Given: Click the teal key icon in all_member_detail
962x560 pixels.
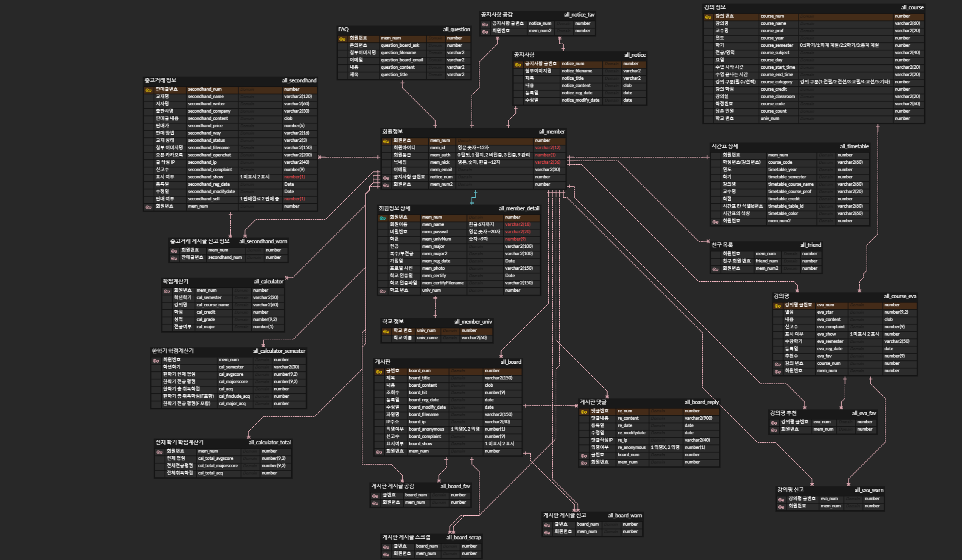Looking at the screenshot, I should point(382,218).
